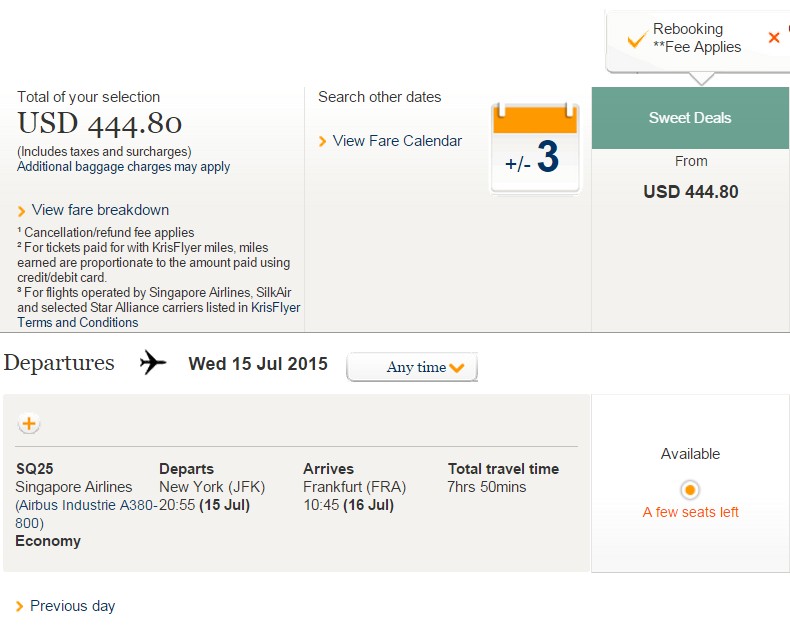Click the SQ25 flight number
Screen dimensions: 790x629
tap(35, 469)
